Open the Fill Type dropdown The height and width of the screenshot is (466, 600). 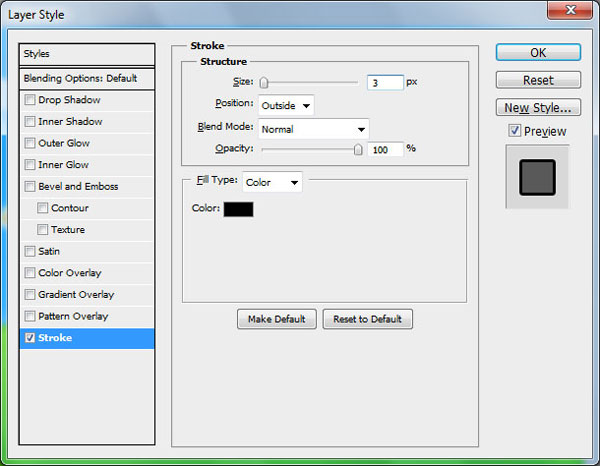coord(272,182)
